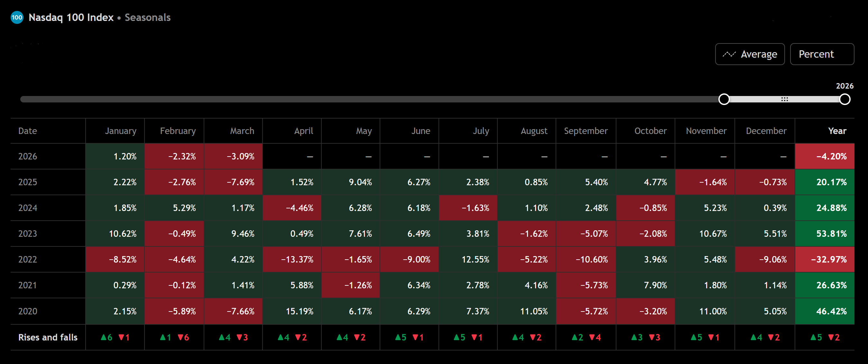
Task: Click the slider middle grip dots
Action: pyautogui.click(x=784, y=99)
